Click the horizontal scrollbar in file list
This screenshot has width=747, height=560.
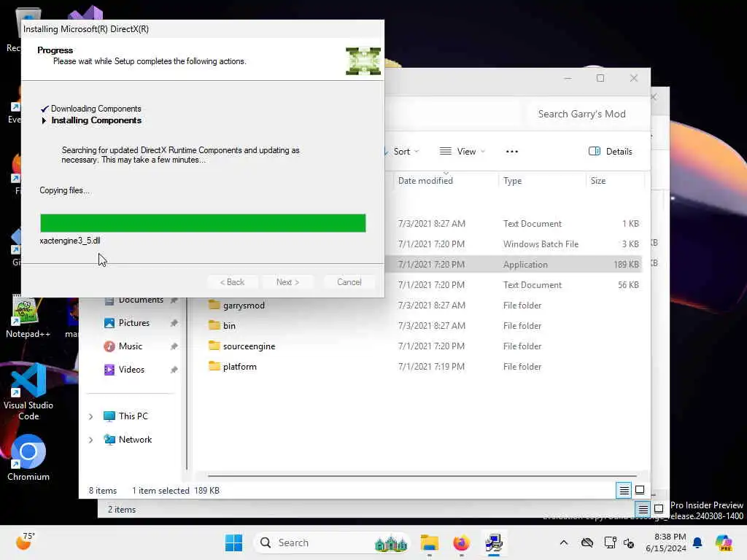tap(422, 475)
